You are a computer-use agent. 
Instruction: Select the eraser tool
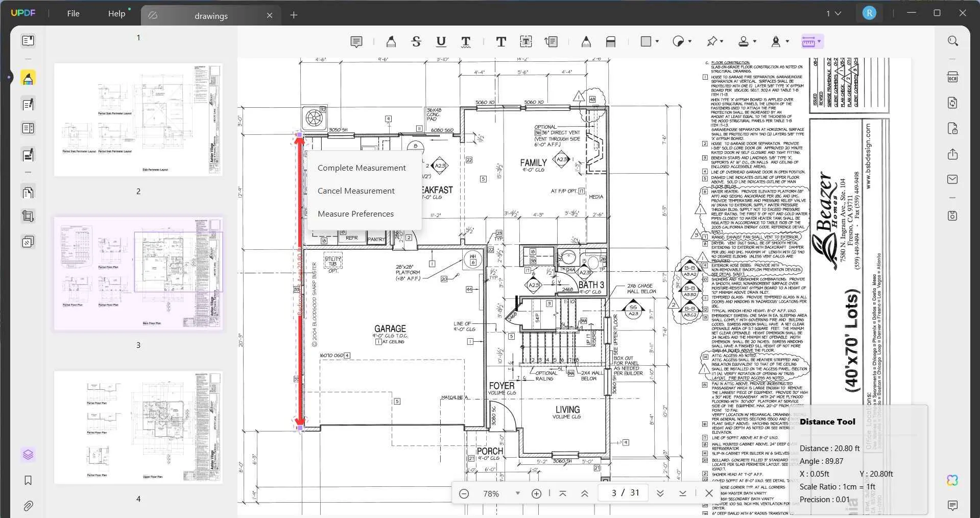tap(611, 42)
